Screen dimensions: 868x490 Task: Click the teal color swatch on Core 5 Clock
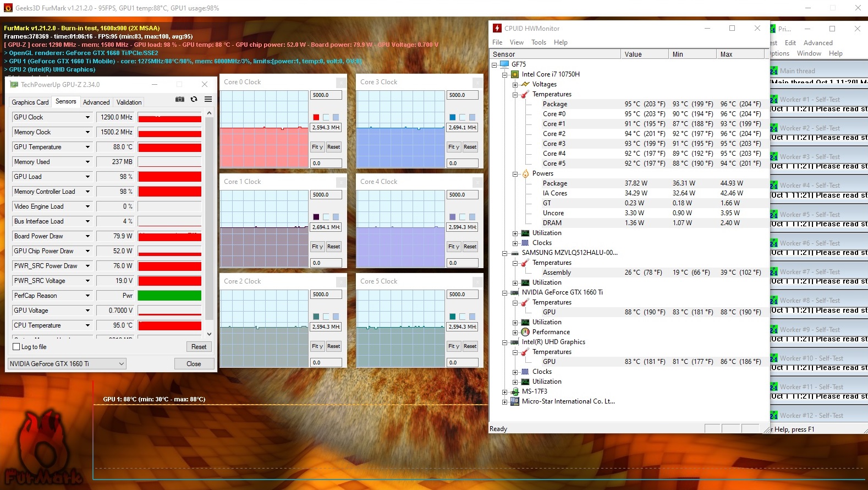click(453, 317)
